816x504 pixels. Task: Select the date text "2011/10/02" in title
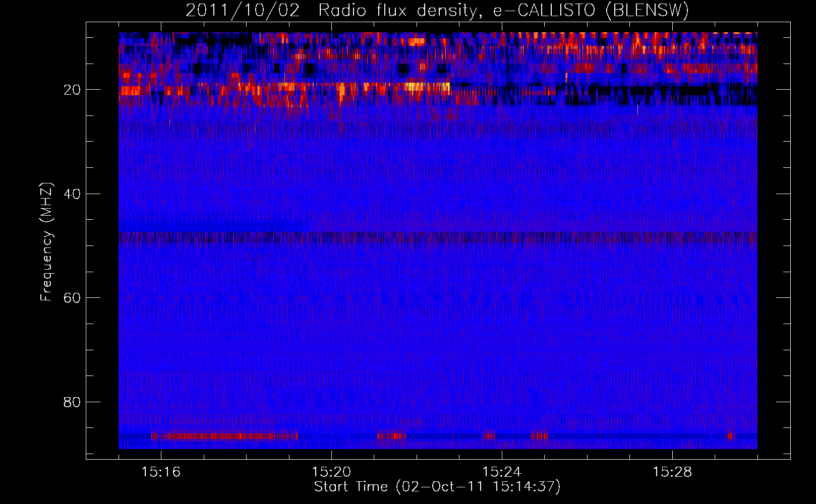(x=243, y=11)
